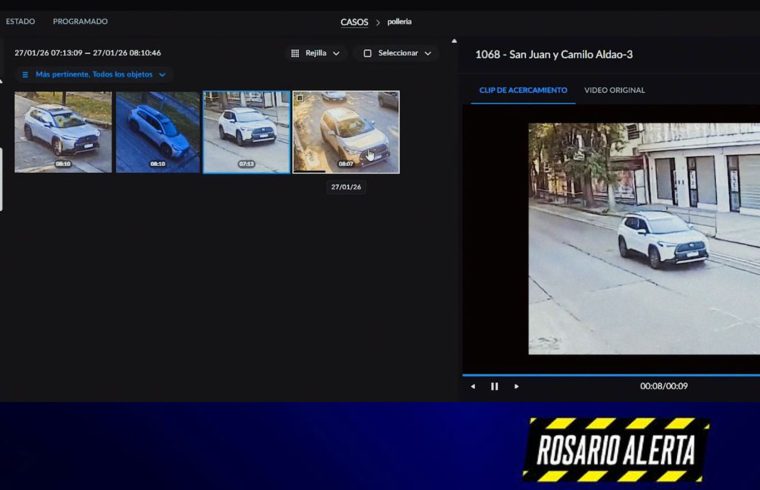Open the Estado menu item
This screenshot has height=490, width=760.
pos(20,21)
